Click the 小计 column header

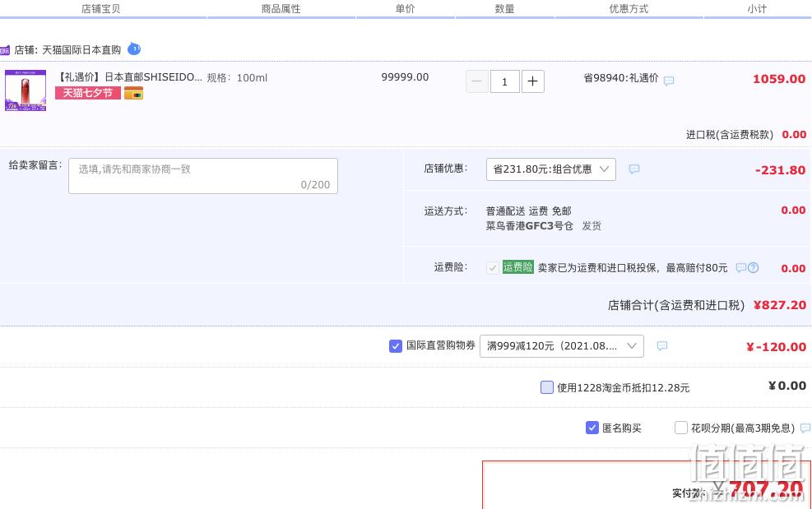757,9
